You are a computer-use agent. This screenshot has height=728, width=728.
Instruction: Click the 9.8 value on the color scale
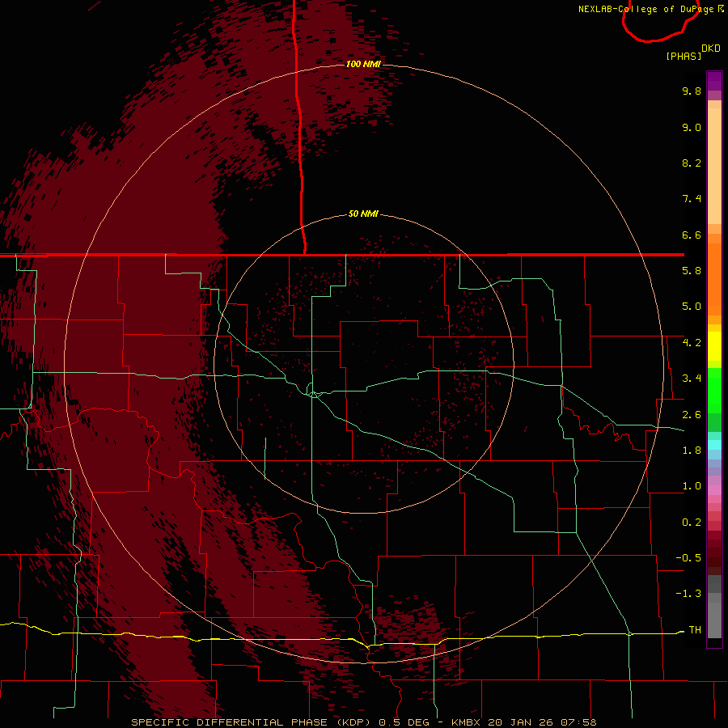tap(692, 91)
